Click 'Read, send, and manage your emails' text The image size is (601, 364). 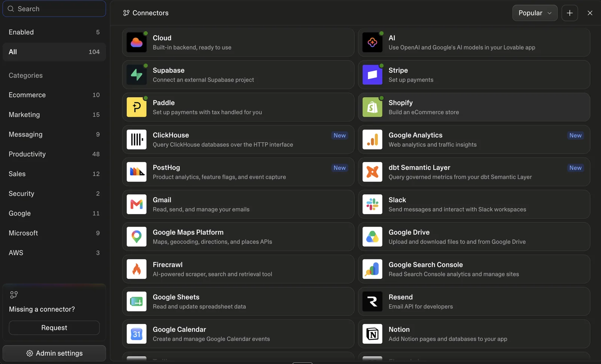[201, 209]
